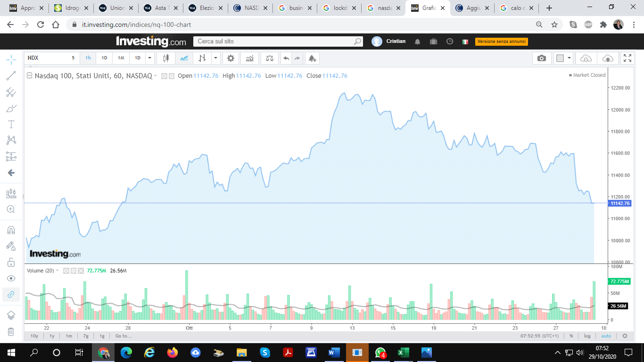Open WhatsApp from the taskbar
The image size is (644, 362).
coord(380,352)
